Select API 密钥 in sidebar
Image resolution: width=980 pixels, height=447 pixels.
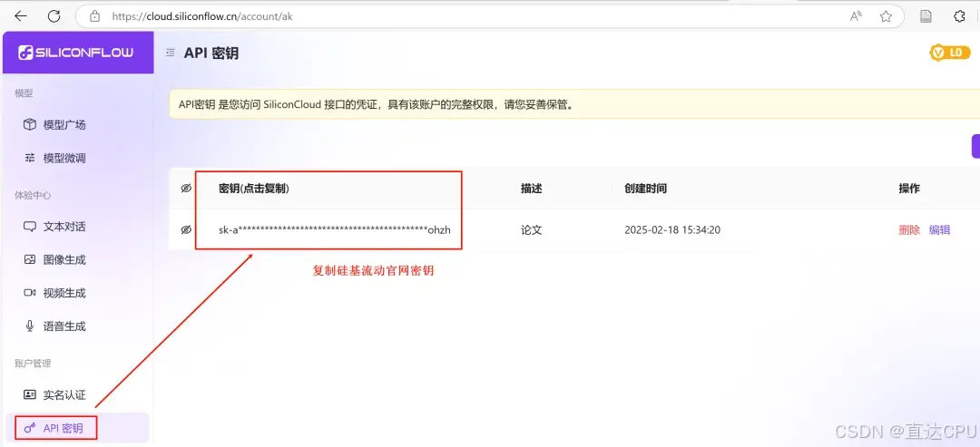pos(76,428)
